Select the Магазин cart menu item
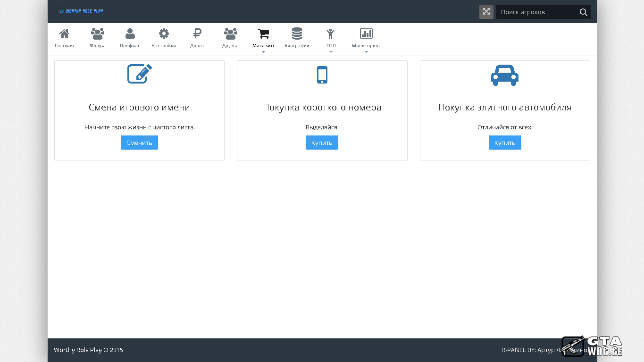644x362 pixels. click(x=263, y=38)
